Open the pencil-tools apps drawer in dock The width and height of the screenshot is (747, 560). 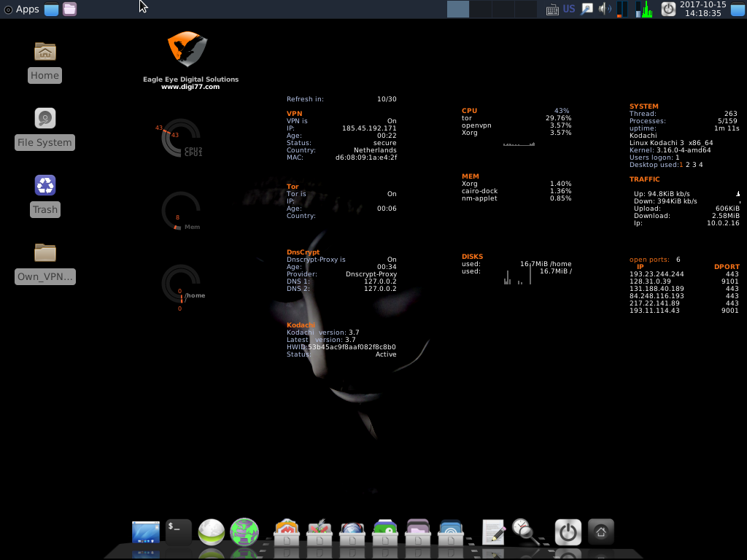tap(320, 532)
